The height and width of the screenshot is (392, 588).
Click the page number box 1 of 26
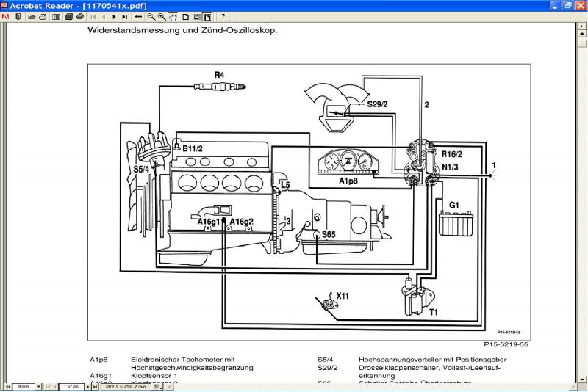click(71, 386)
